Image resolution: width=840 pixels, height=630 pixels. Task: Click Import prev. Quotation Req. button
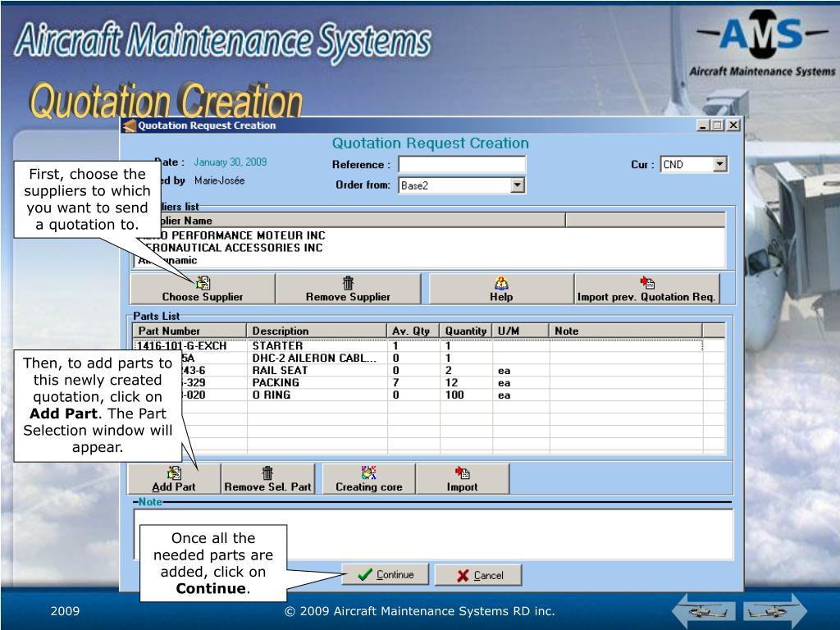click(646, 290)
